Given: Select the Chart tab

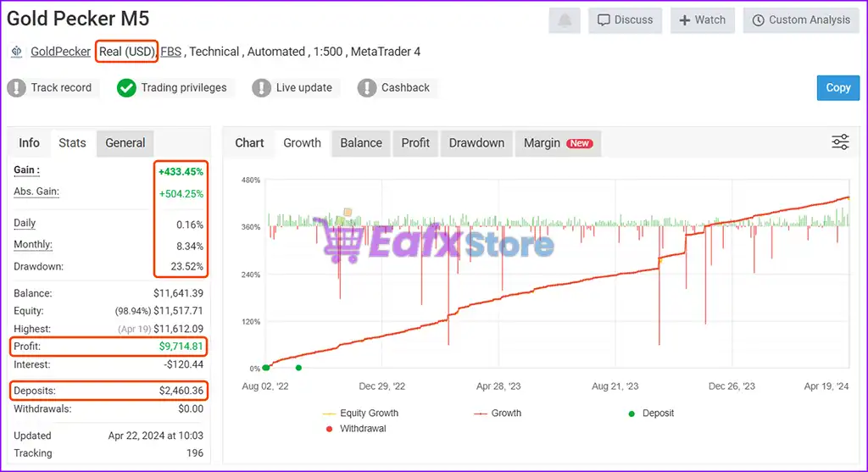Looking at the screenshot, I should click(249, 142).
